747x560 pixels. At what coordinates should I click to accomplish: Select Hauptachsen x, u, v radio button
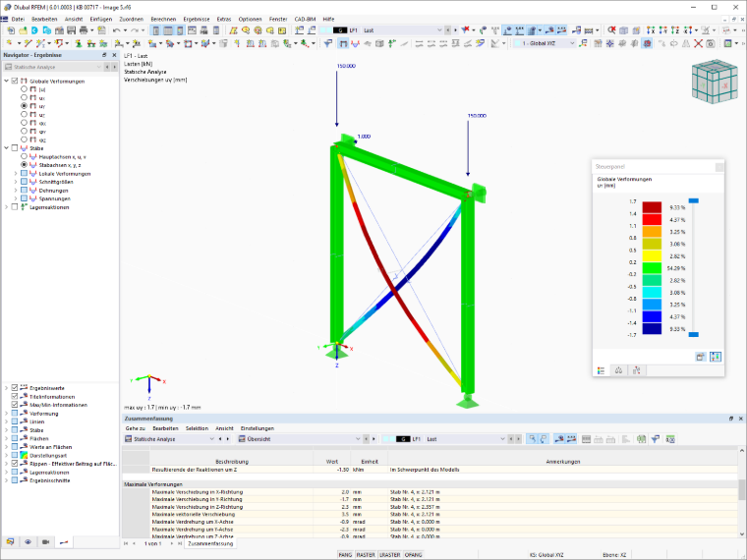pyautogui.click(x=24, y=156)
